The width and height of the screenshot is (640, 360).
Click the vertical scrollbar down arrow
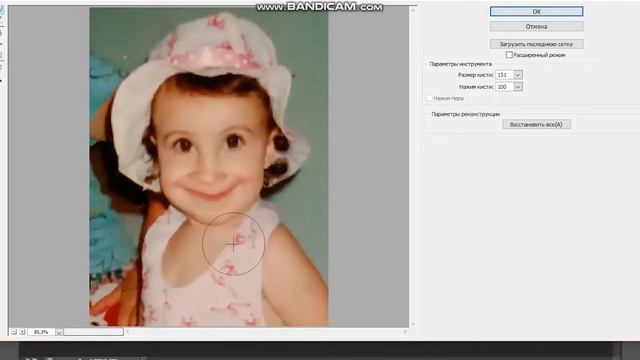[x=413, y=324]
